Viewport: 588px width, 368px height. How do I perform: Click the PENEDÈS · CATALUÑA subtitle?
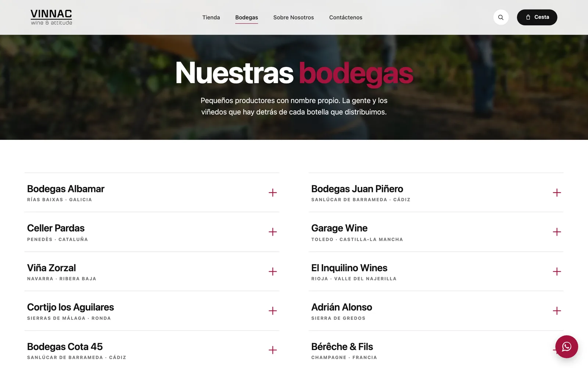(x=57, y=240)
